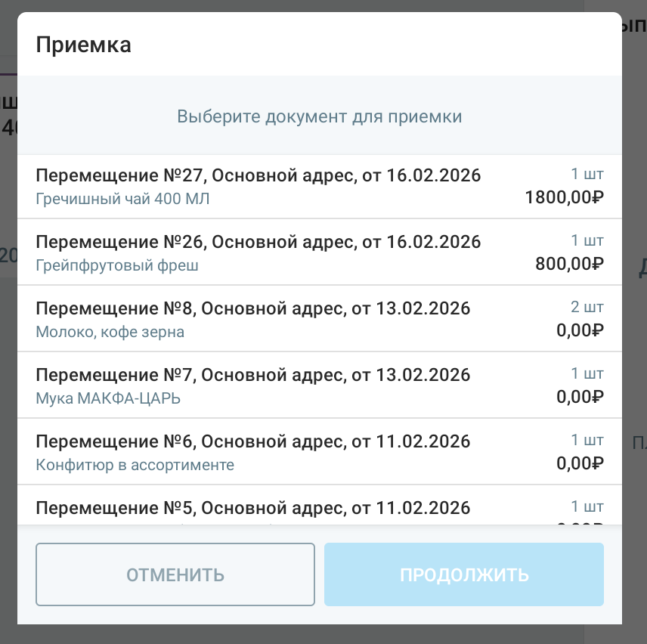Image resolution: width=647 pixels, height=644 pixels.
Task: Choose Перемещение №7 from the list
Action: point(252,375)
